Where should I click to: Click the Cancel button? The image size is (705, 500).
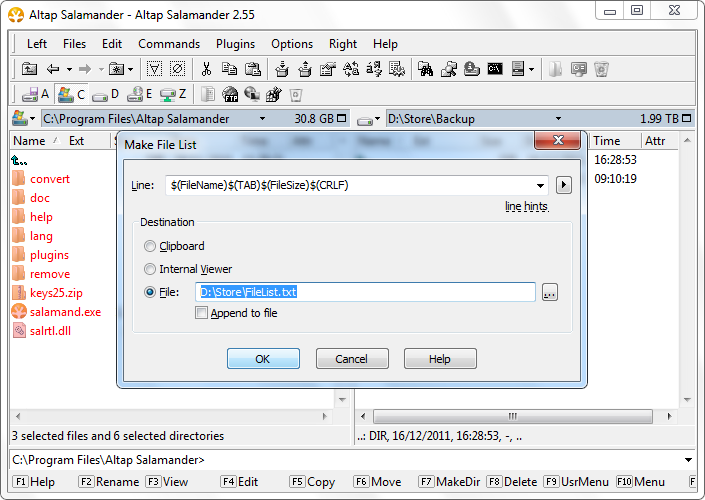point(352,359)
